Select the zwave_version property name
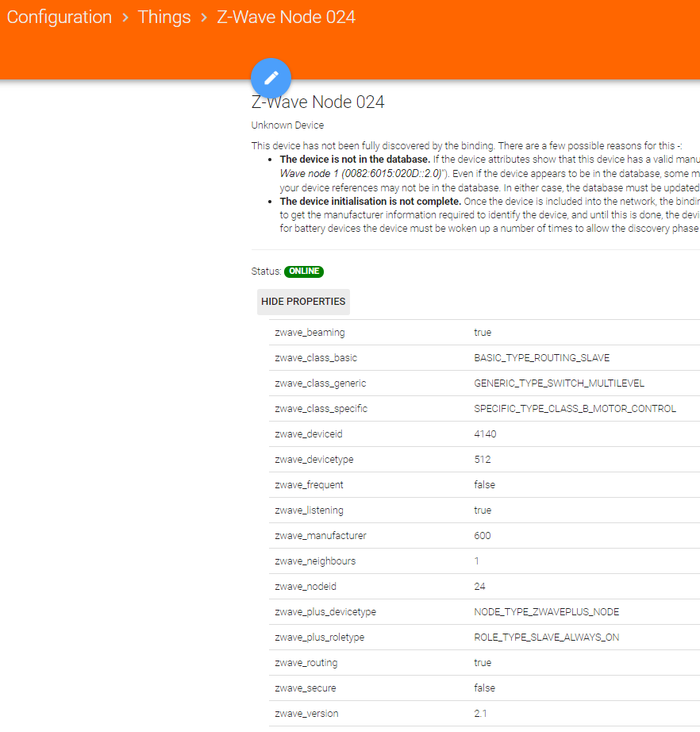The width and height of the screenshot is (700, 732). [x=306, y=713]
